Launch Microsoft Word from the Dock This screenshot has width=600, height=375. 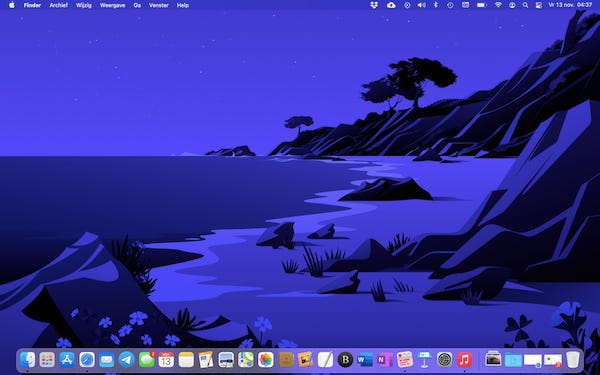click(365, 360)
